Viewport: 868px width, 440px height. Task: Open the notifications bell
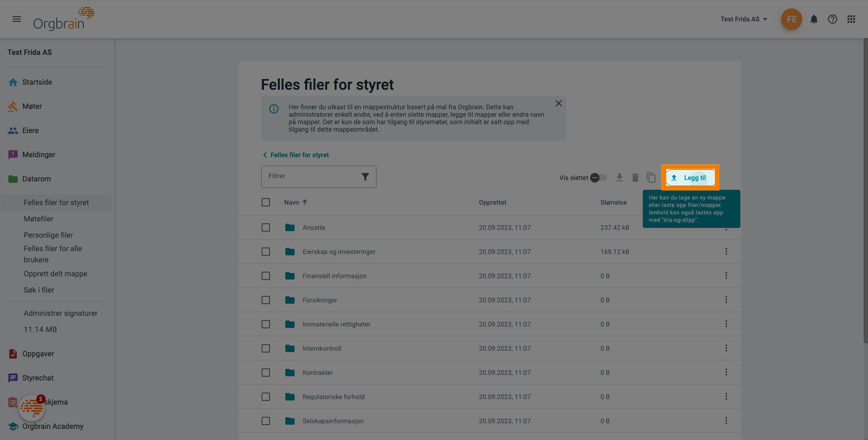814,19
